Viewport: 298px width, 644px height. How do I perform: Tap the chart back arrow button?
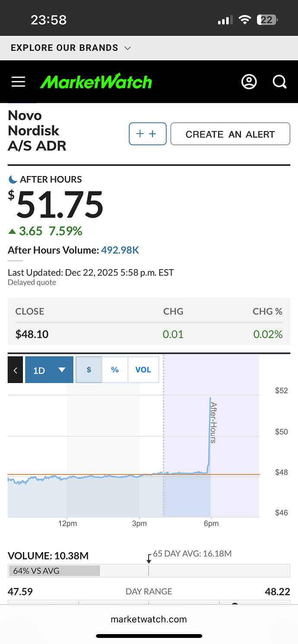click(x=15, y=370)
